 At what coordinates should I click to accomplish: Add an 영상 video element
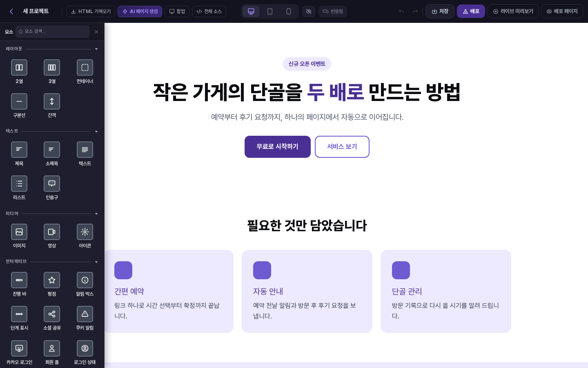[x=52, y=236]
